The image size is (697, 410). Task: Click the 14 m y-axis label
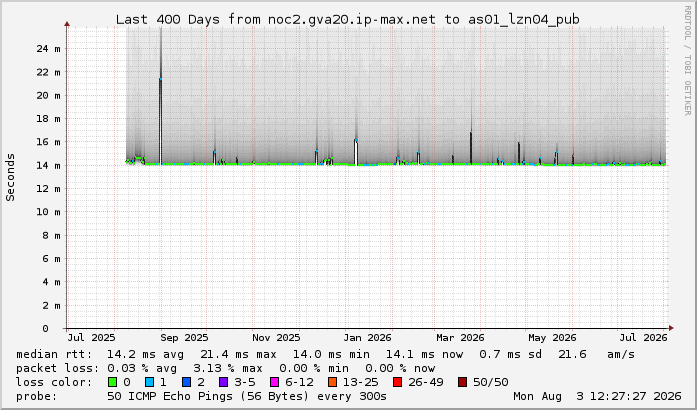point(48,165)
